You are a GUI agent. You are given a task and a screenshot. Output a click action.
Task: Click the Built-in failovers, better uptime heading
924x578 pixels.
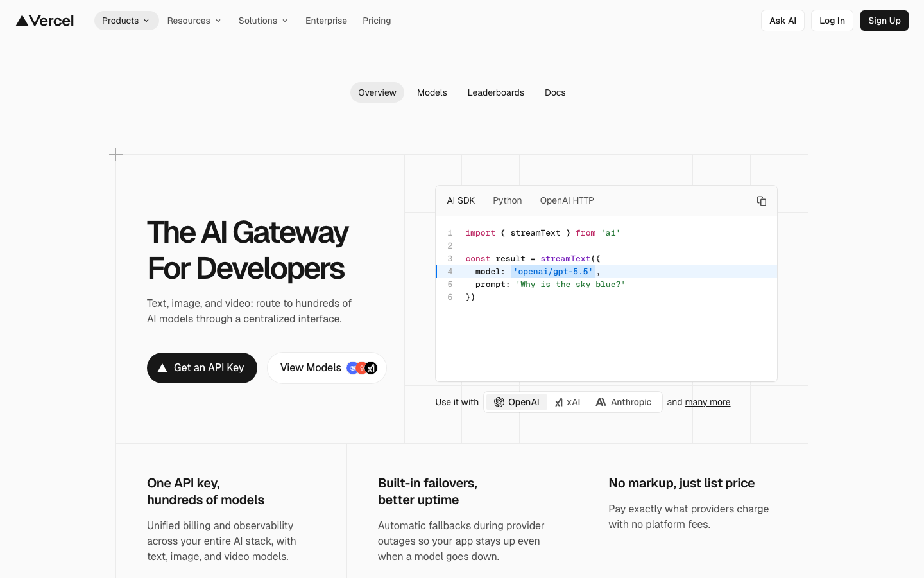coord(427,491)
